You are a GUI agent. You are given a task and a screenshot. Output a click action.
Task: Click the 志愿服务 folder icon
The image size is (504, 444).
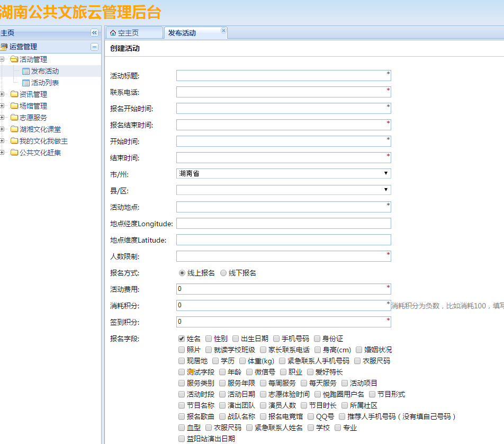pyautogui.click(x=14, y=118)
